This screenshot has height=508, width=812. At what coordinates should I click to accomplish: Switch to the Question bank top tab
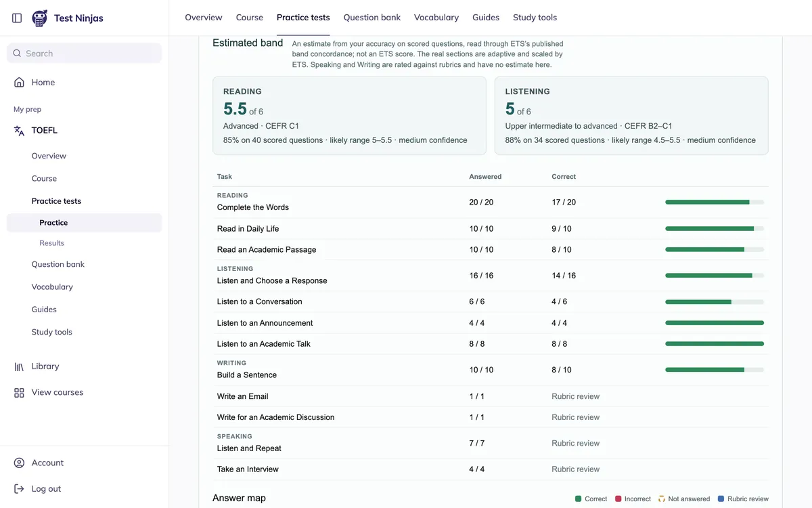372,18
